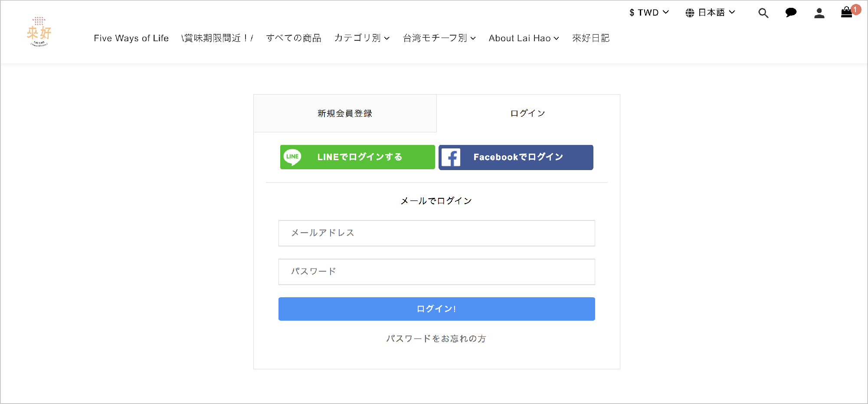Expand the TWD currency dropdown

click(x=649, y=13)
